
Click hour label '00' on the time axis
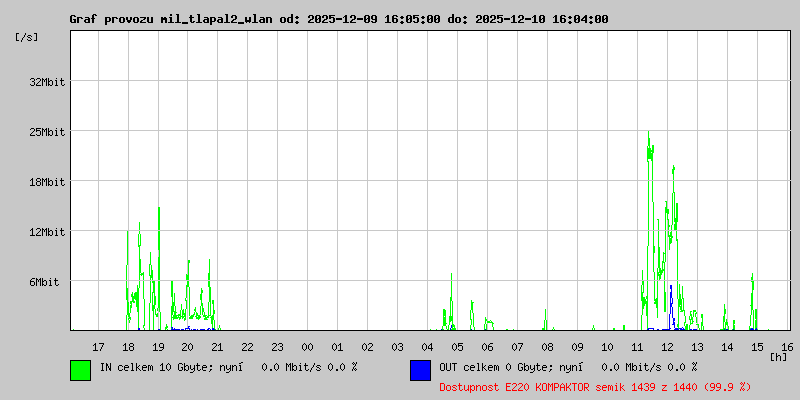(x=307, y=347)
